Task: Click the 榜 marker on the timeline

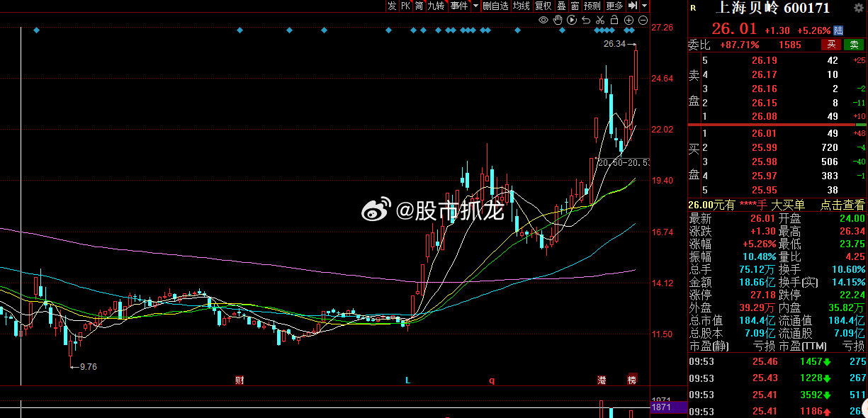Action: point(632,380)
